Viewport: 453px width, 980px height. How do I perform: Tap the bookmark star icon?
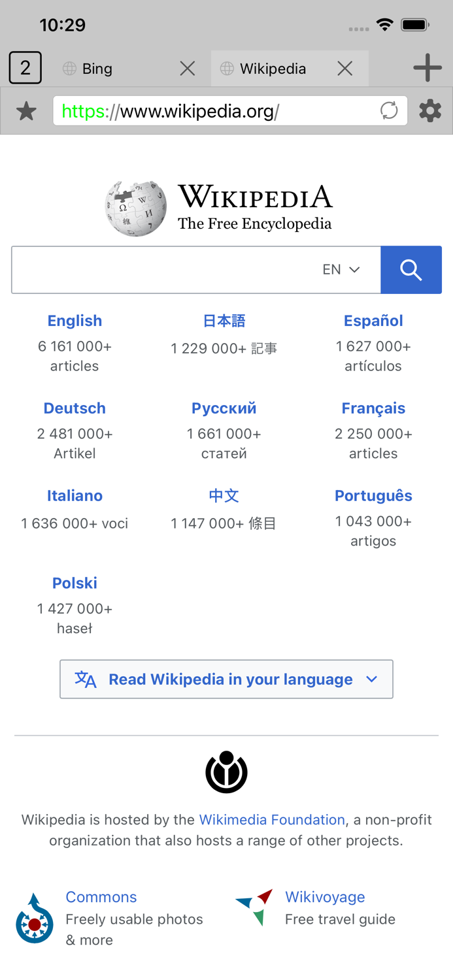click(x=27, y=110)
